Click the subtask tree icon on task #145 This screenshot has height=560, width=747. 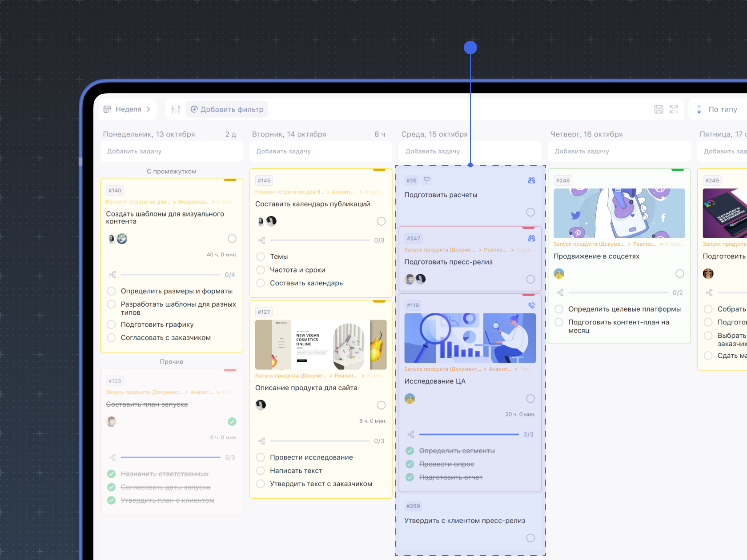(x=261, y=240)
